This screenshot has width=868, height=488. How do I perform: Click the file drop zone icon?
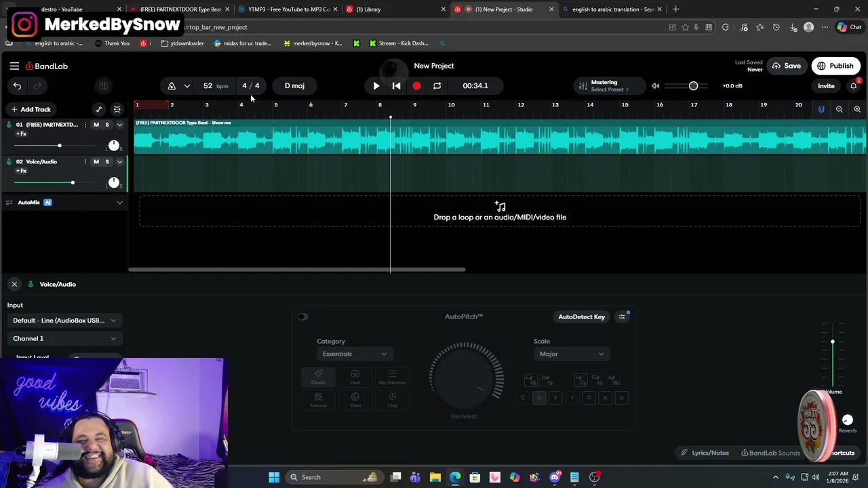click(x=500, y=206)
